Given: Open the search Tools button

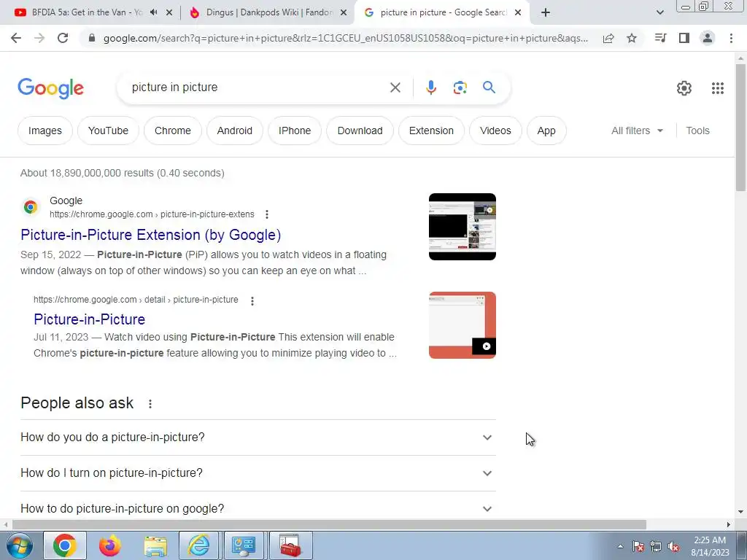Looking at the screenshot, I should point(697,131).
